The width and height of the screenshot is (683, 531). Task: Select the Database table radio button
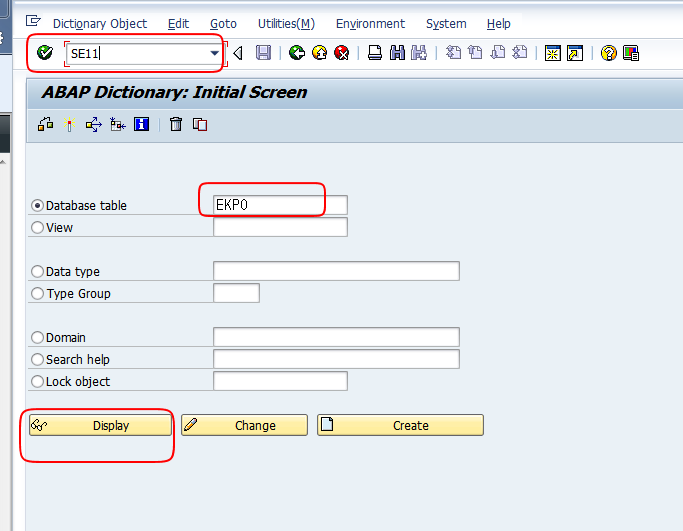click(37, 205)
